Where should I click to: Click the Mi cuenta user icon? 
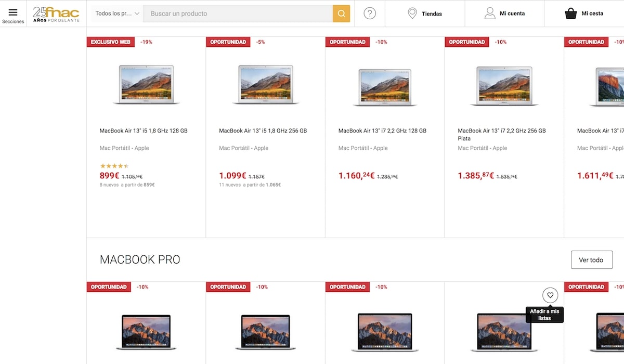coord(490,14)
